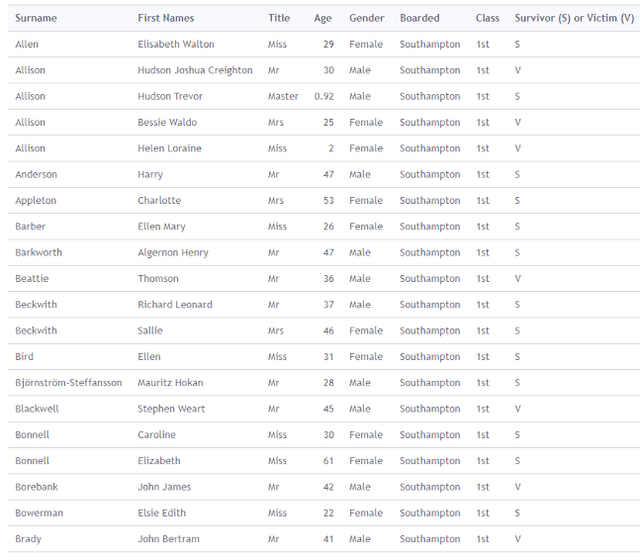Click first name Elisabeth Walton
The image size is (640, 560).
pos(176,44)
